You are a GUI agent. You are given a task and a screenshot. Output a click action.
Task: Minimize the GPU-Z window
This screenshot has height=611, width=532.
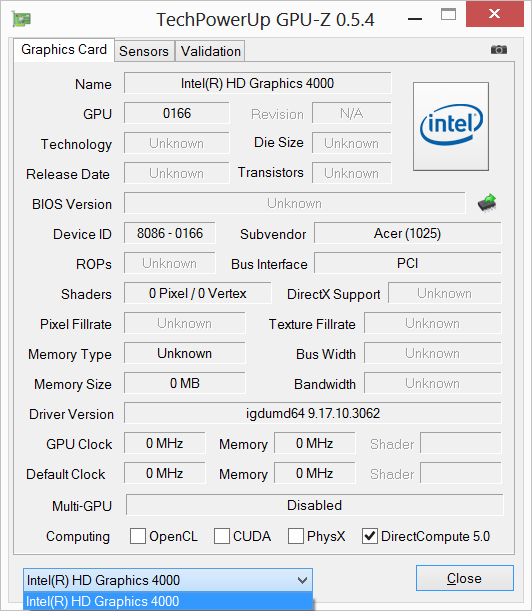click(415, 18)
